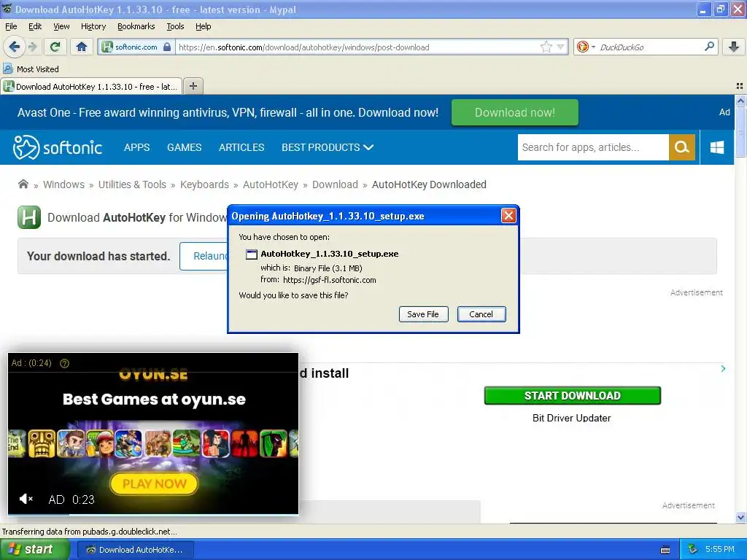Click the softonic.com site identity icon
747x560 pixels.
pos(107,47)
